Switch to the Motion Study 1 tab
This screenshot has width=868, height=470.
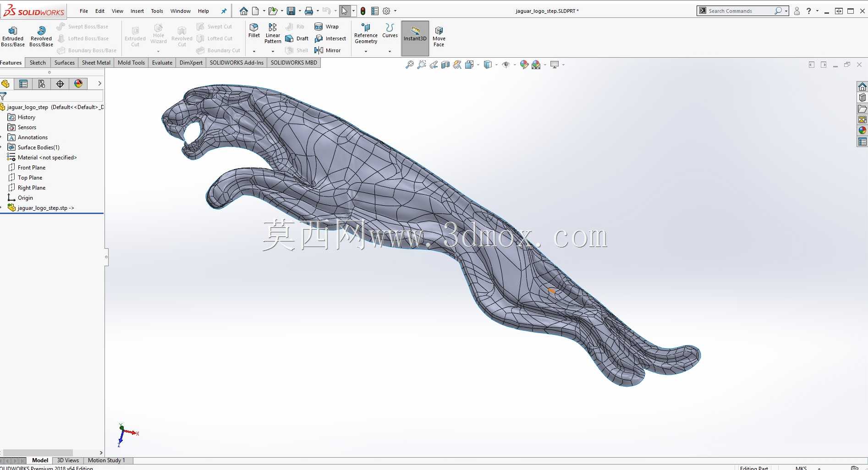pyautogui.click(x=106, y=460)
